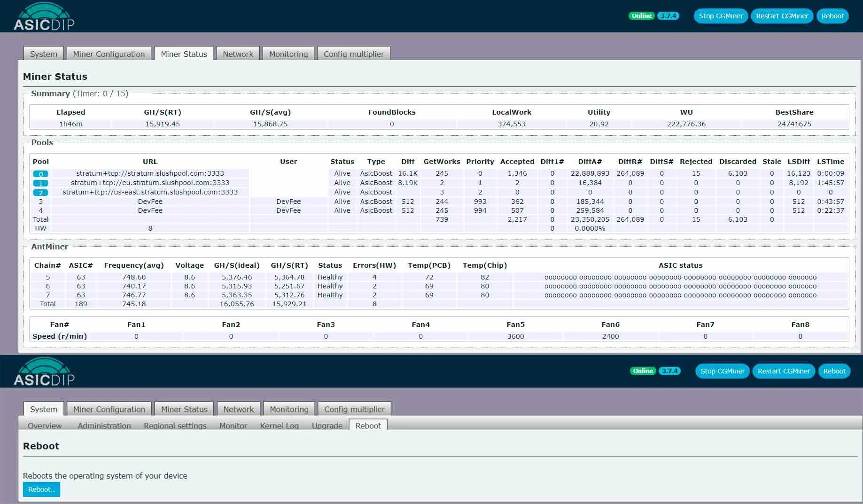Click the chain 6 GH/S(RT) value 5,251.67
The image size is (863, 504).
tap(289, 286)
